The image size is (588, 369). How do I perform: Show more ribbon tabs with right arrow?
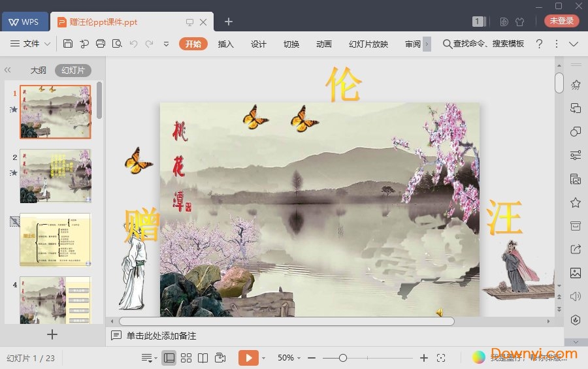[x=427, y=44]
